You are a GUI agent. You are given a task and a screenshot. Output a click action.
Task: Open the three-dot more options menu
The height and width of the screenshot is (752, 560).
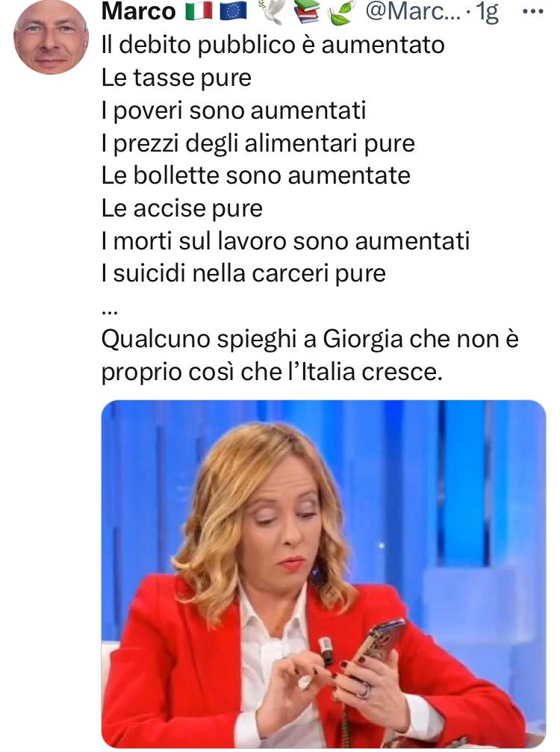coord(532,11)
